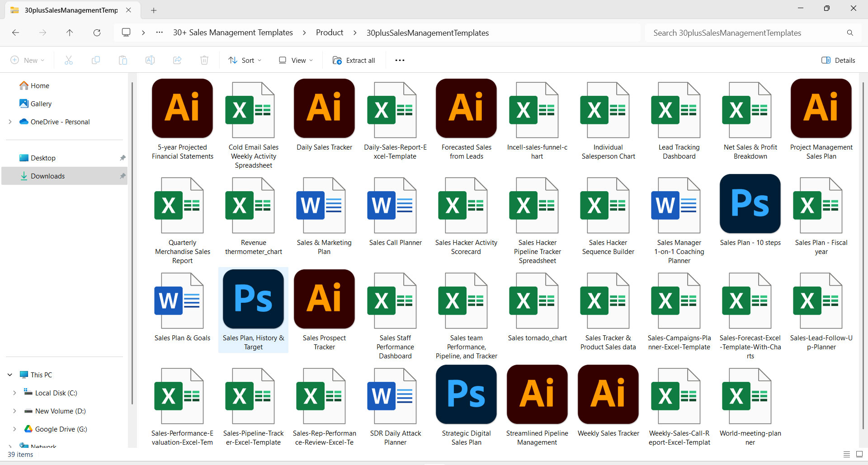Screen dimensions: 868x465
Task: Open Downloads in navigation pane
Action: point(64,176)
